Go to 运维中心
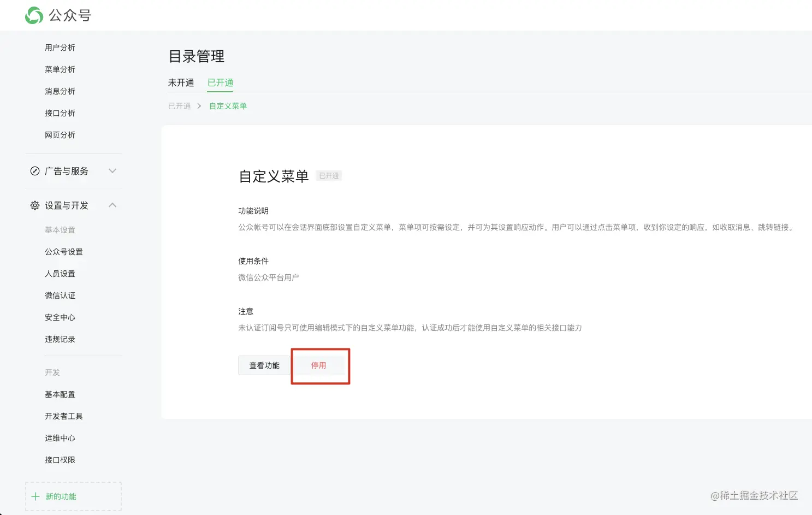Image resolution: width=812 pixels, height=515 pixels. tap(60, 438)
